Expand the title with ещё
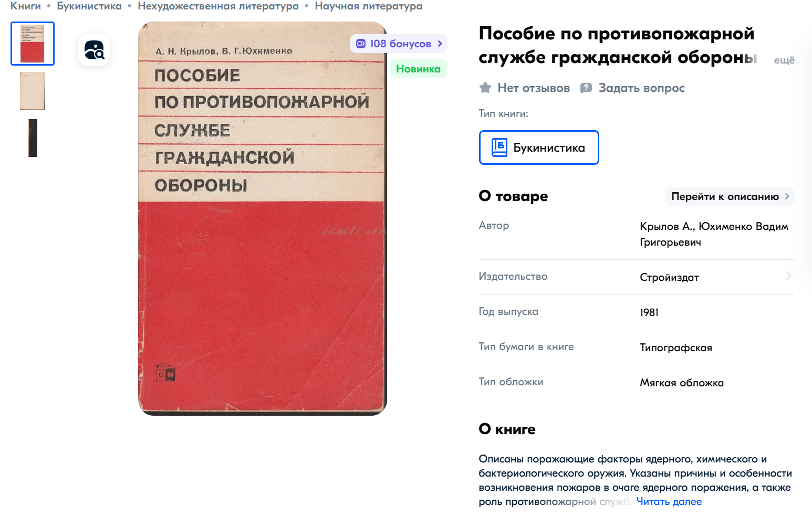This screenshot has width=812, height=527. [x=784, y=60]
